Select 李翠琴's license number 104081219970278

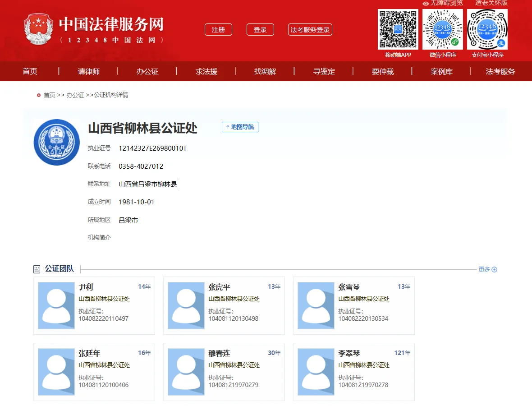pos(363,385)
